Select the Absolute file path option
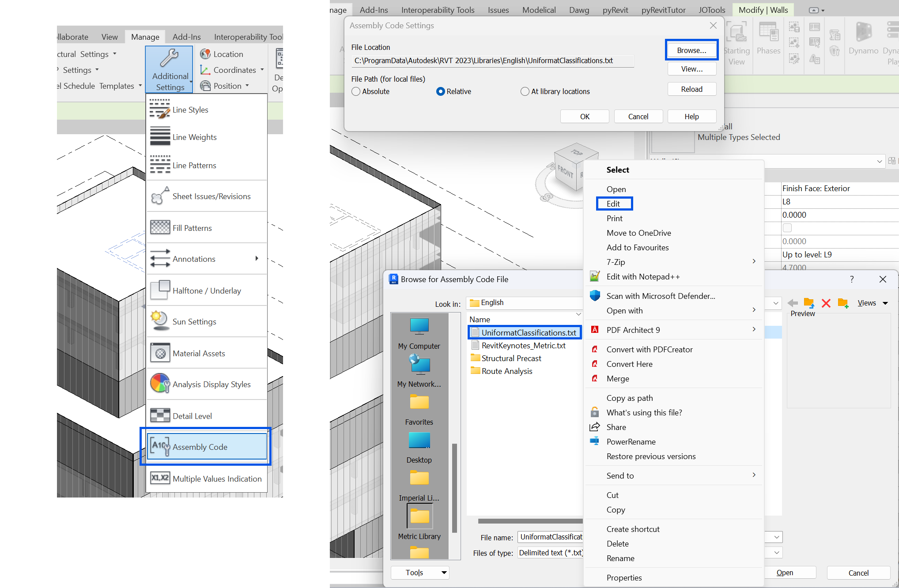The height and width of the screenshot is (588, 899). pyautogui.click(x=356, y=91)
